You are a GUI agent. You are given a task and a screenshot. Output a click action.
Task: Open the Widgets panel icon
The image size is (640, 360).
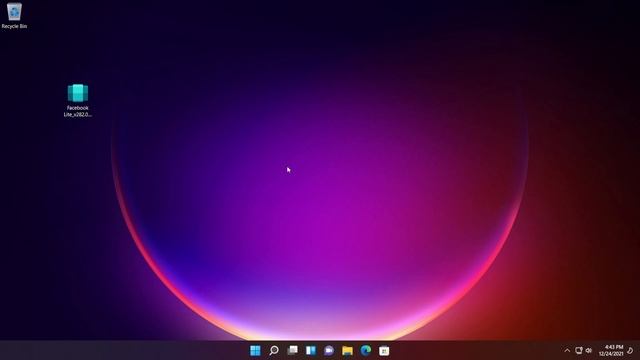(311, 351)
